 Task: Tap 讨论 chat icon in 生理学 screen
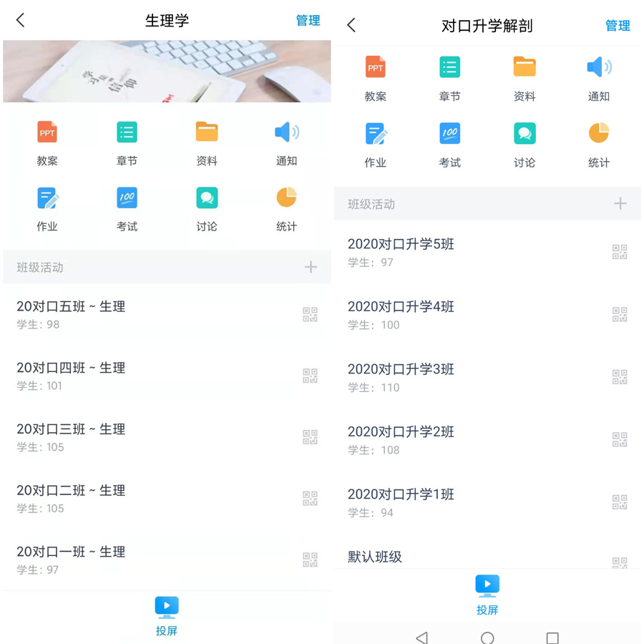207,198
